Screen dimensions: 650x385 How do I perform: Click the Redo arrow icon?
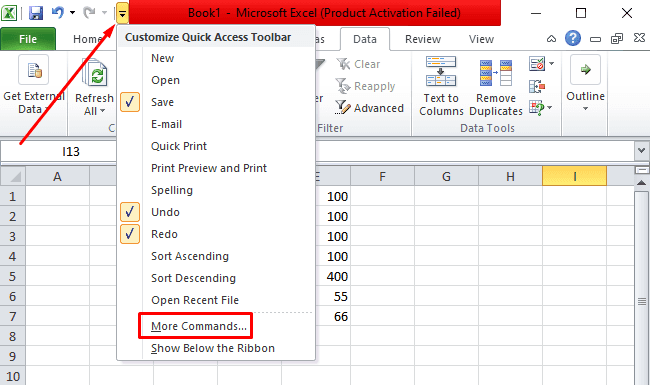click(x=89, y=13)
